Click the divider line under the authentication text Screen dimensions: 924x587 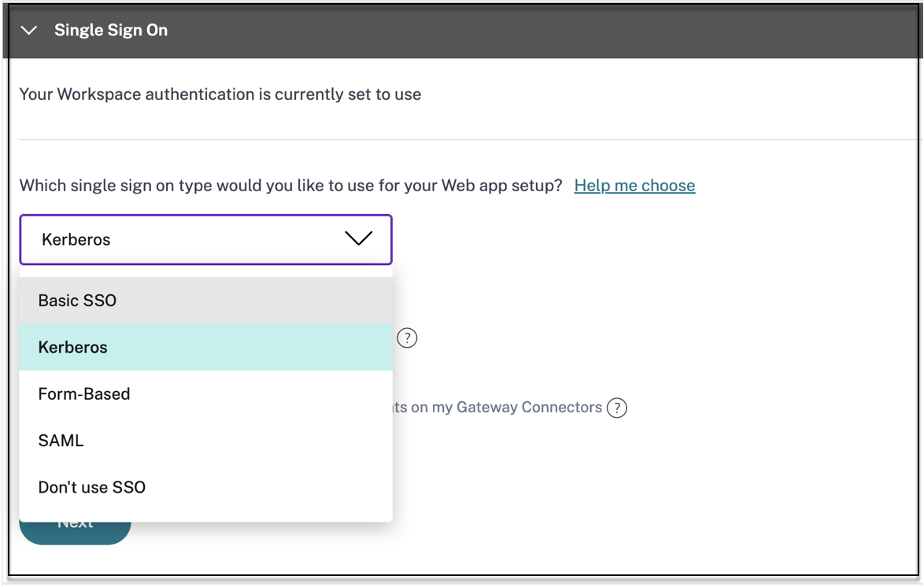pos(472,140)
